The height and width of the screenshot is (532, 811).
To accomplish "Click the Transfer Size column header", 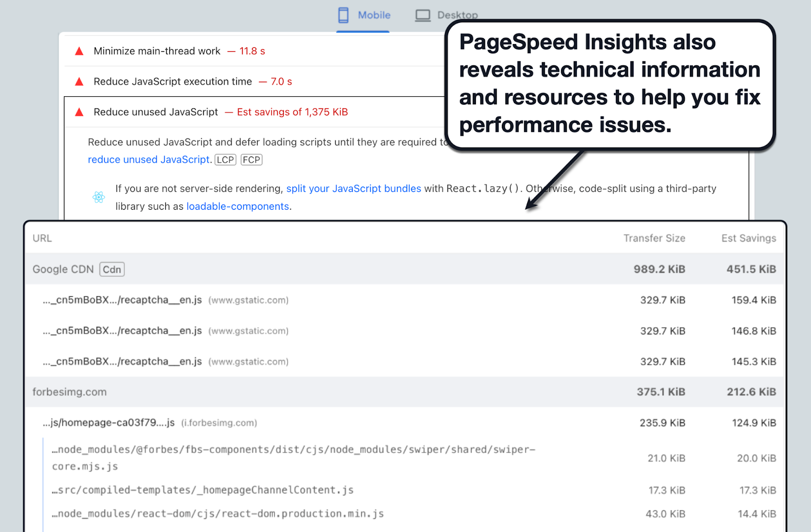I will [654, 238].
